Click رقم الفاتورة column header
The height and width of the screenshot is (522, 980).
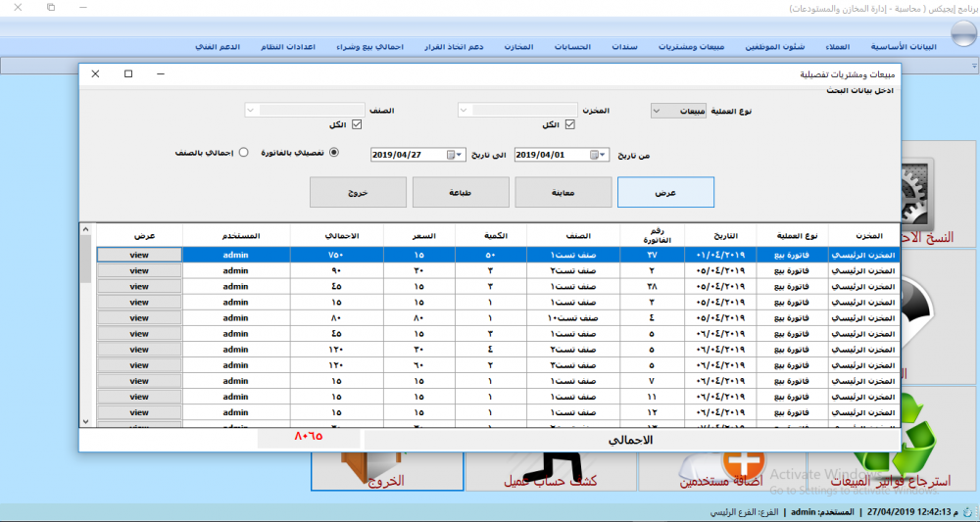click(653, 236)
